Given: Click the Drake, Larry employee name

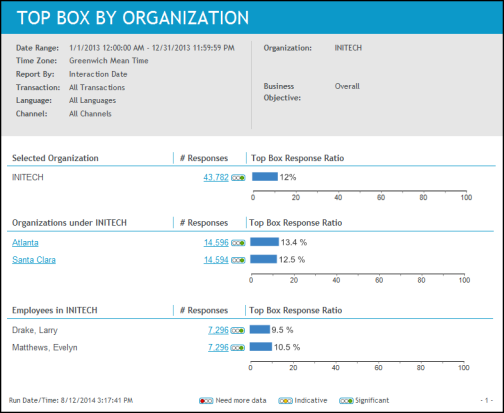Looking at the screenshot, I should (35, 330).
